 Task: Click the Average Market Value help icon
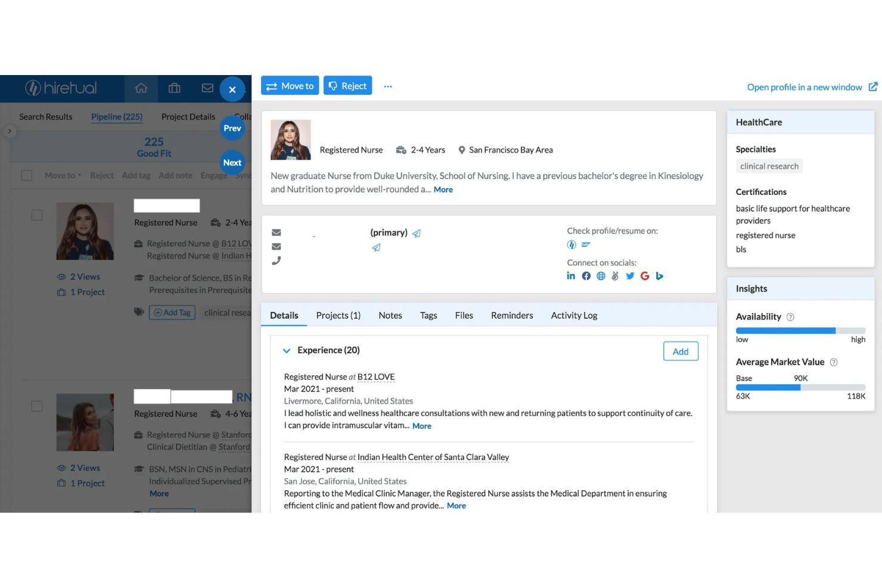click(x=834, y=362)
